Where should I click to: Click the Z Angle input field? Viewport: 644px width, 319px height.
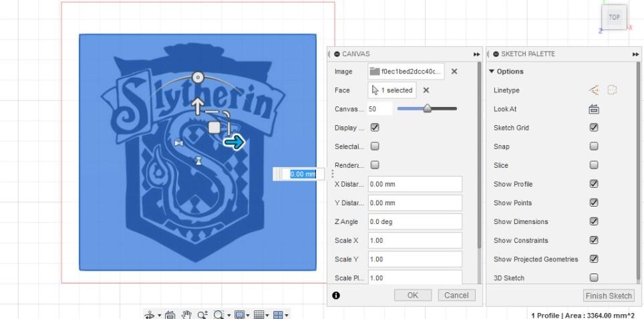(x=415, y=221)
